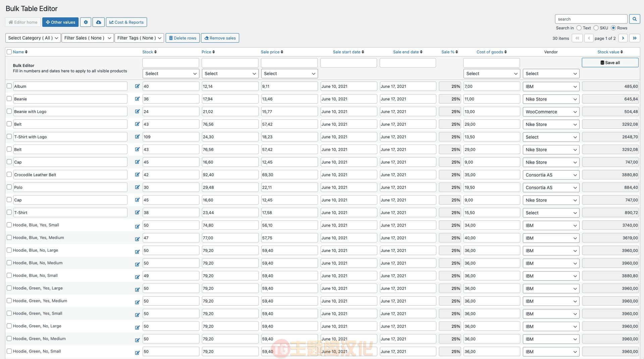Open the Filter Tags dropdown
Image resolution: width=644 pixels, height=359 pixels.
click(x=139, y=38)
